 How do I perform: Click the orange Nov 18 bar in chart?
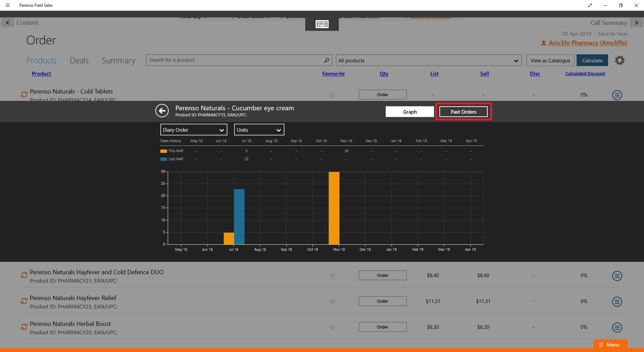click(x=334, y=208)
